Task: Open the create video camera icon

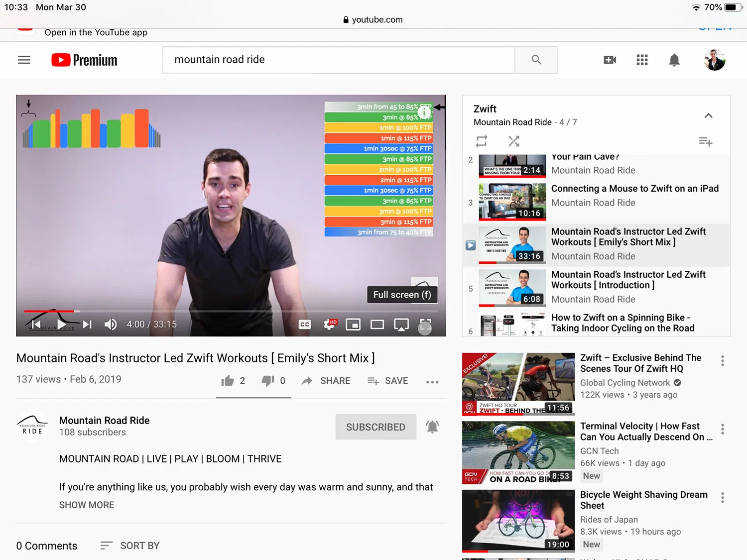Action: click(x=610, y=60)
